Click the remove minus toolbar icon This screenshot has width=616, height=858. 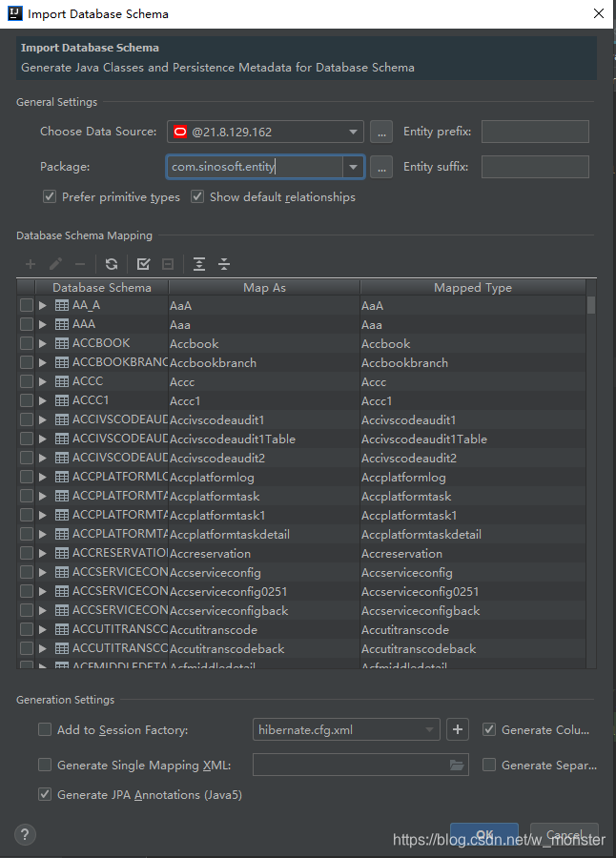pos(80,264)
